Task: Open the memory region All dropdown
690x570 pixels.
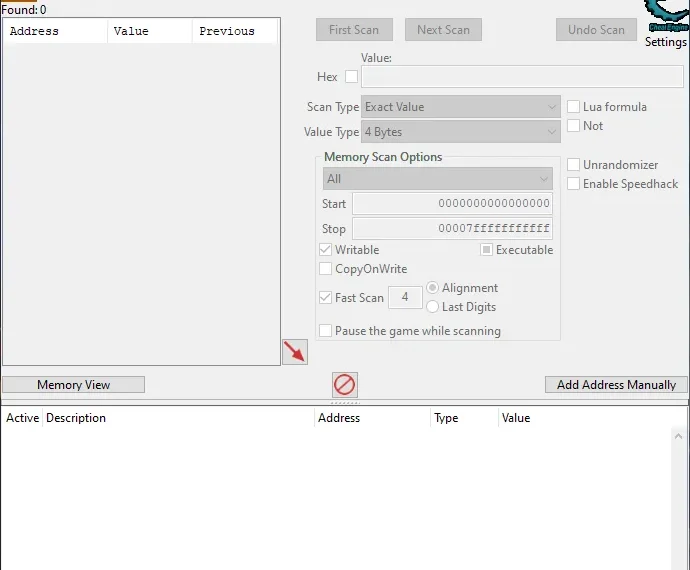Action: click(x=437, y=179)
